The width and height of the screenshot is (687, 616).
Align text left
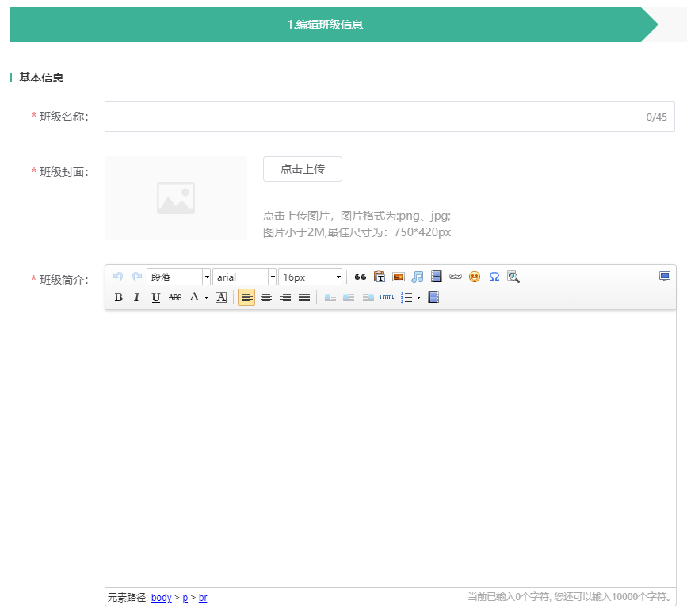click(246, 297)
